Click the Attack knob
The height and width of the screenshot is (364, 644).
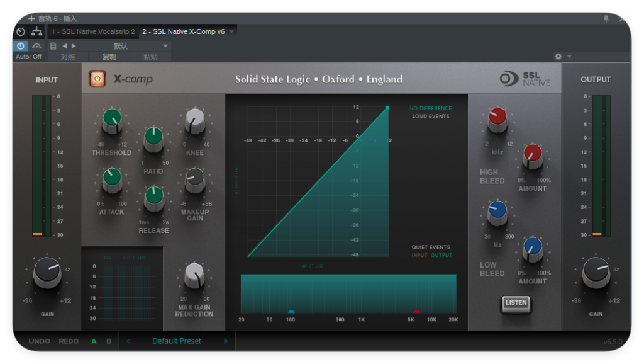pos(112,180)
